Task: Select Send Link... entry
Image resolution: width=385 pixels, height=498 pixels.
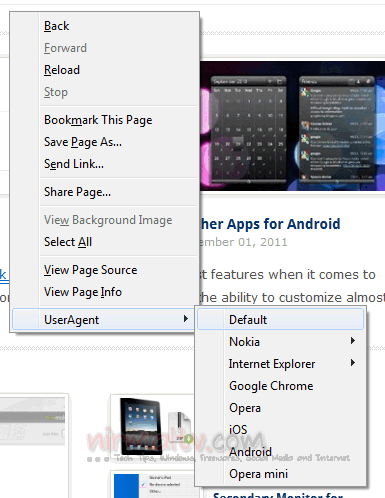Action: coord(105,164)
